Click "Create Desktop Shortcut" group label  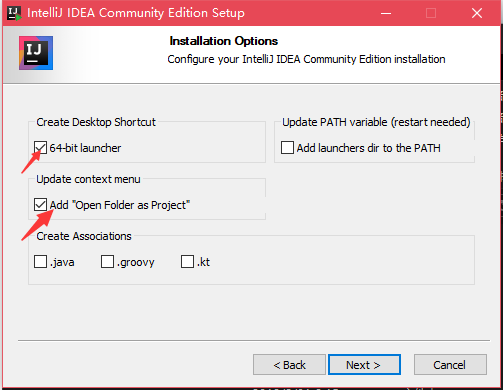coord(96,122)
